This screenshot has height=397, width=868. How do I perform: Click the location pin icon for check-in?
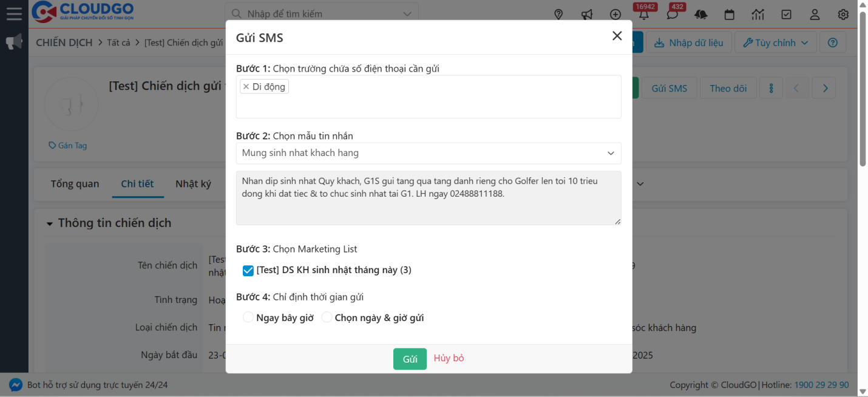[x=558, y=13]
